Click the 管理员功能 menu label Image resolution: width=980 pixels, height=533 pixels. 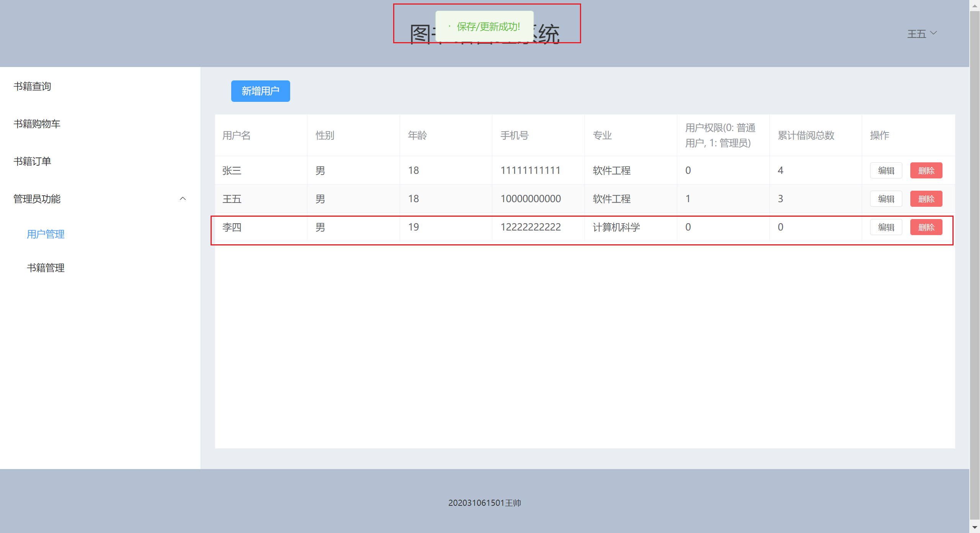click(37, 199)
